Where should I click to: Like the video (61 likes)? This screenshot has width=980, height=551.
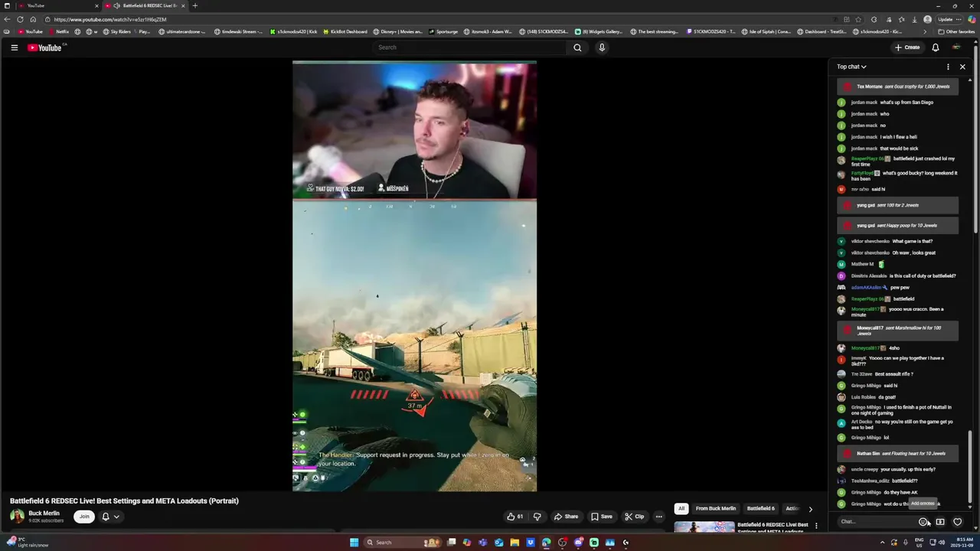pyautogui.click(x=515, y=517)
